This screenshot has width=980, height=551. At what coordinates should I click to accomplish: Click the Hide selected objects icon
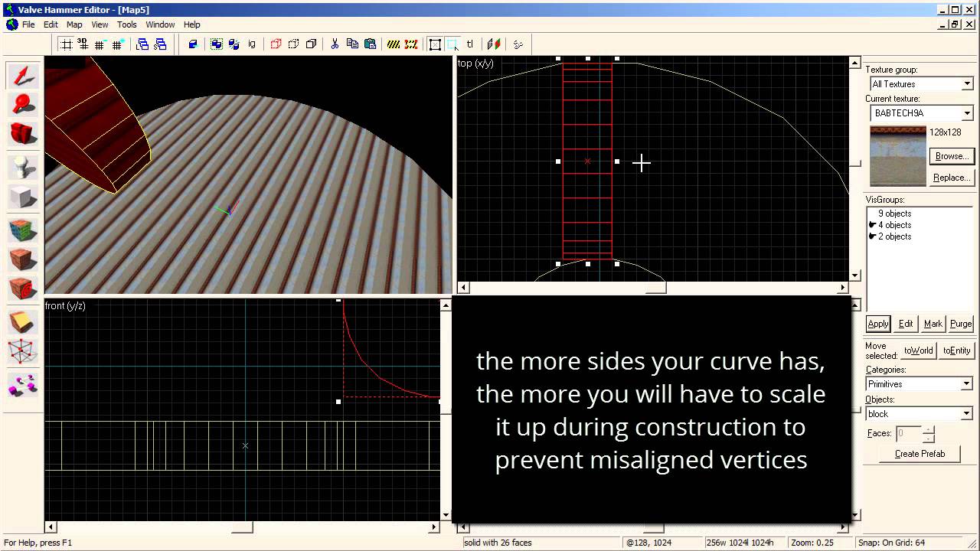(x=276, y=44)
